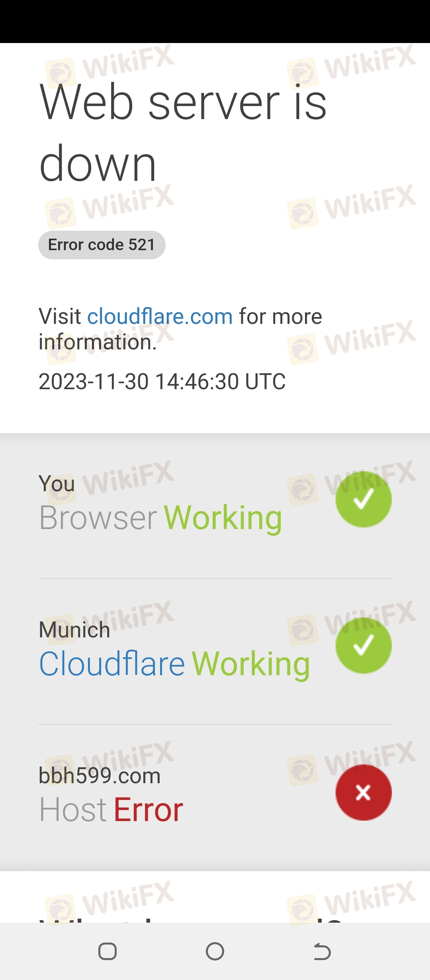Tap the Munich location label
The image size is (430, 980).
(74, 630)
